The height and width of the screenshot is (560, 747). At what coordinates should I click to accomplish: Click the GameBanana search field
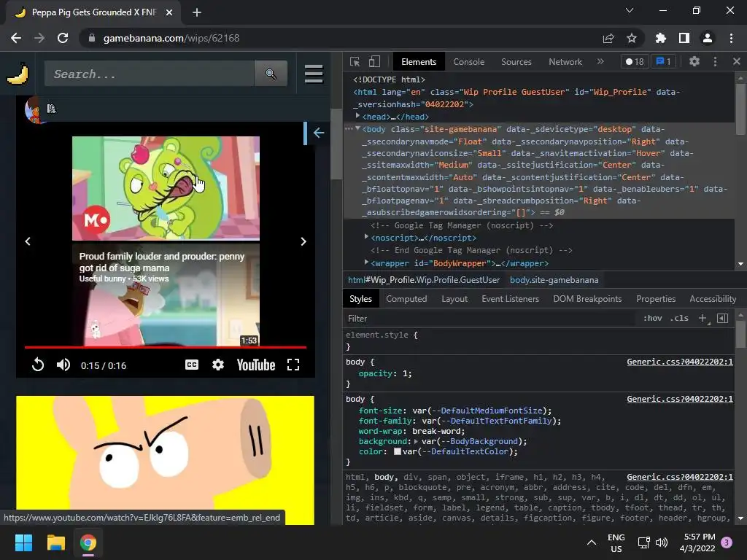coord(150,74)
